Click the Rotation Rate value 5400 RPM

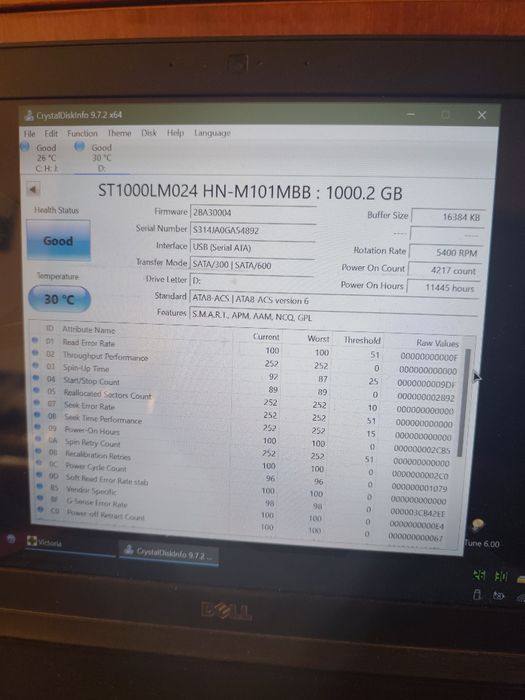(446, 253)
